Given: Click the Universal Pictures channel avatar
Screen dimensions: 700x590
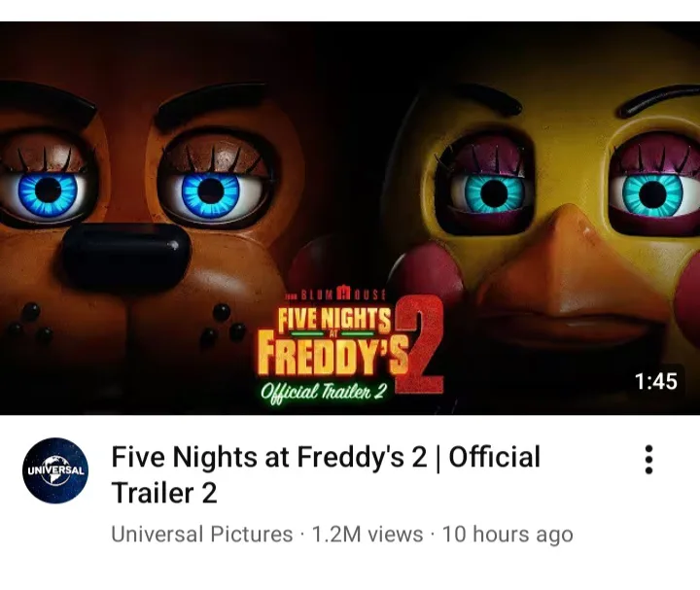Looking at the screenshot, I should [55, 470].
